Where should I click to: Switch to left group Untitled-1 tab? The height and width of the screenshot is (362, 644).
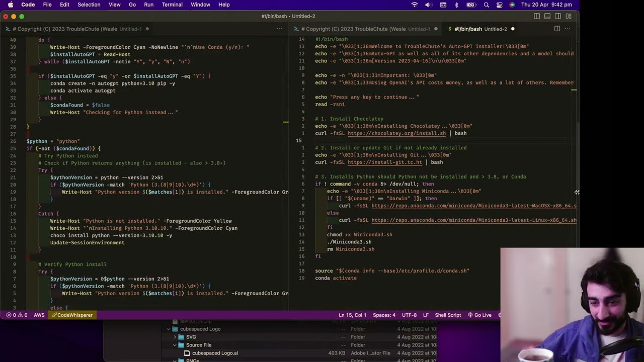coord(76,29)
